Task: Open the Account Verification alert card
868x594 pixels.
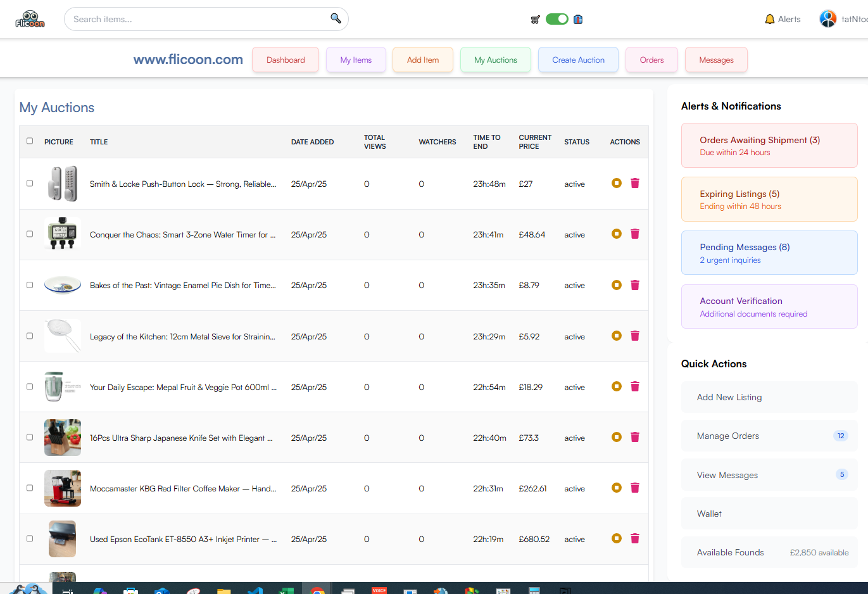Action: pos(769,306)
